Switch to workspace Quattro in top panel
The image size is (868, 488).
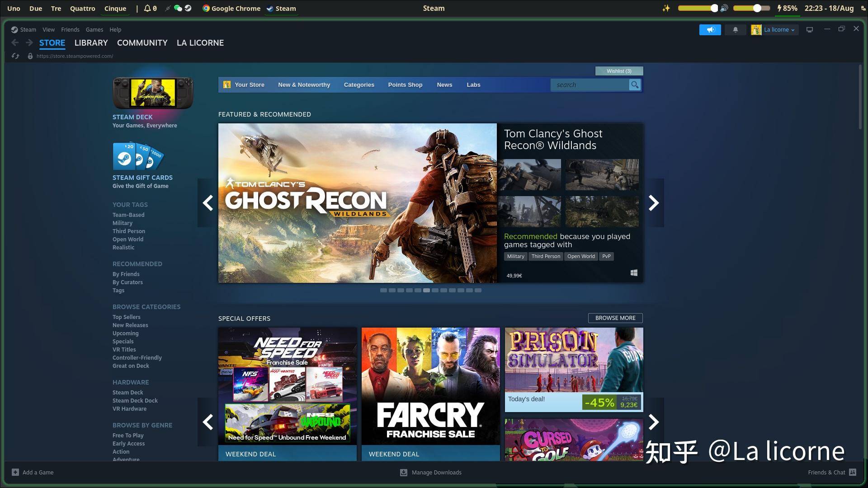tap(82, 8)
